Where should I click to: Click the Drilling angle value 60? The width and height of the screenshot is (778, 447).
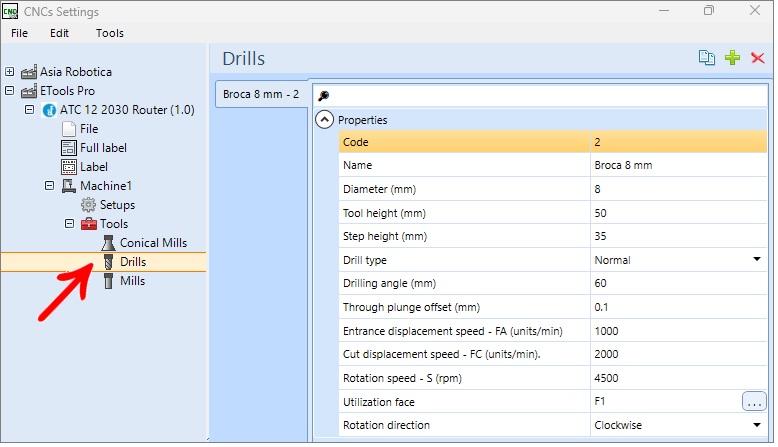(x=678, y=283)
